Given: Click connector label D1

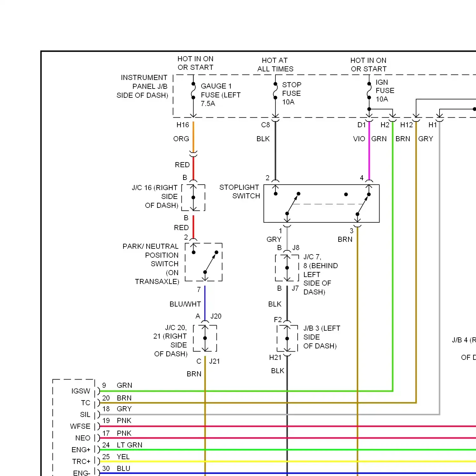Looking at the screenshot, I should (362, 125).
